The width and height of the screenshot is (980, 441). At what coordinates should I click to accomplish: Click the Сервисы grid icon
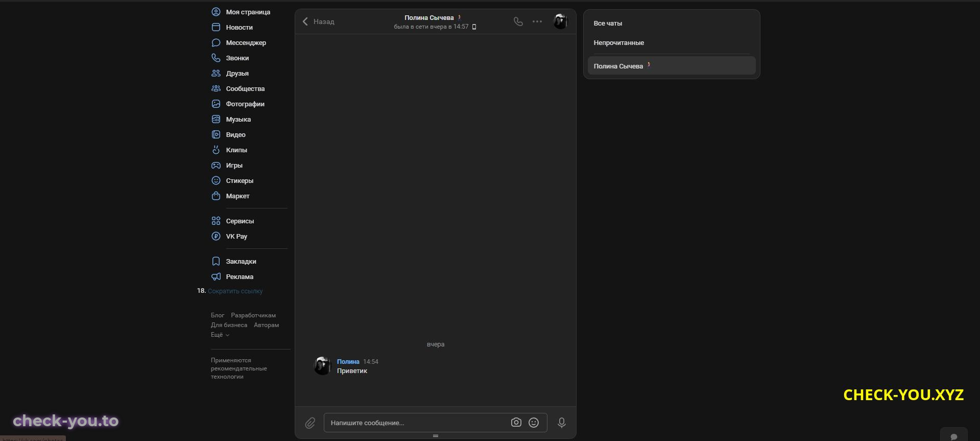pos(216,221)
